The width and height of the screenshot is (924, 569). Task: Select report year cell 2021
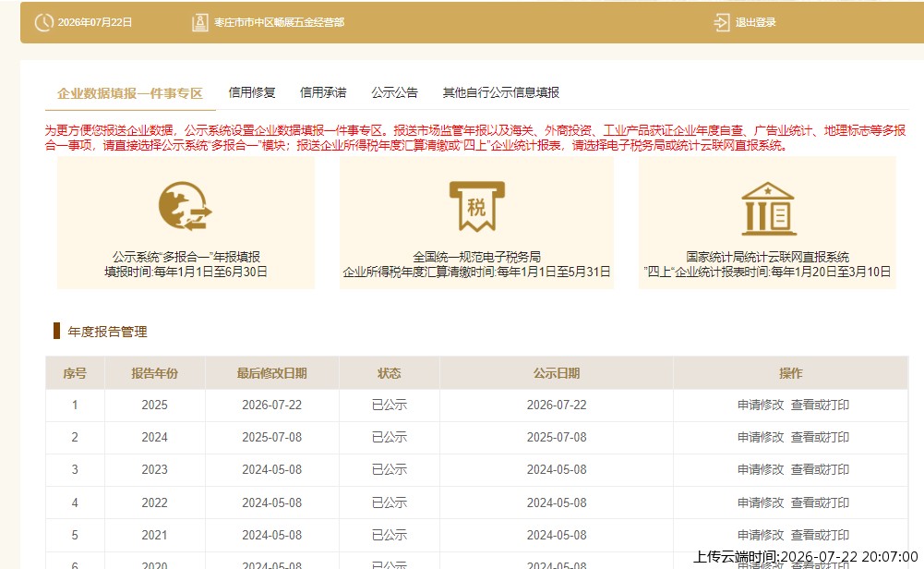(x=154, y=536)
